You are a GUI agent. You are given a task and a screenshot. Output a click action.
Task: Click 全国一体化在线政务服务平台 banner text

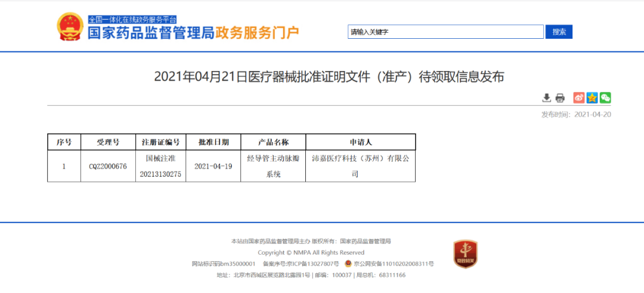pyautogui.click(x=132, y=19)
